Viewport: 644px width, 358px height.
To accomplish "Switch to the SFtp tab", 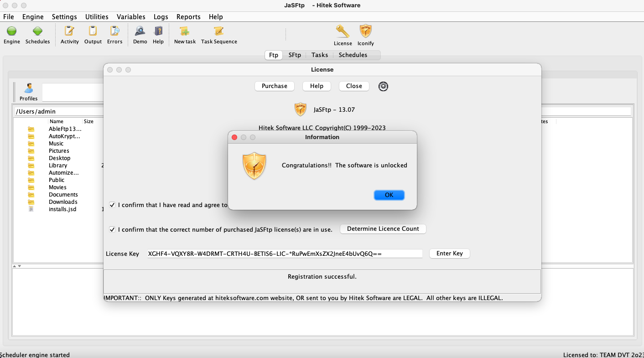I will [295, 55].
